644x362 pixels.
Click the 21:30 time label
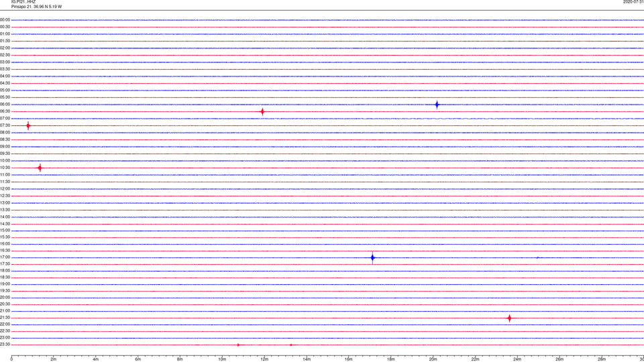point(5,318)
